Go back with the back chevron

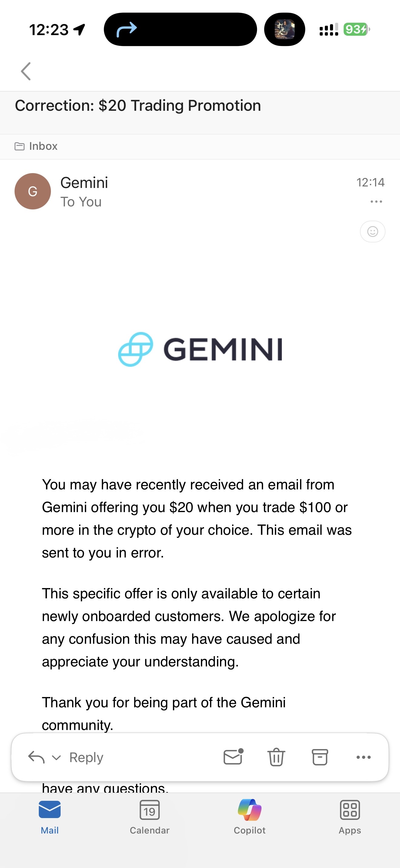(26, 71)
